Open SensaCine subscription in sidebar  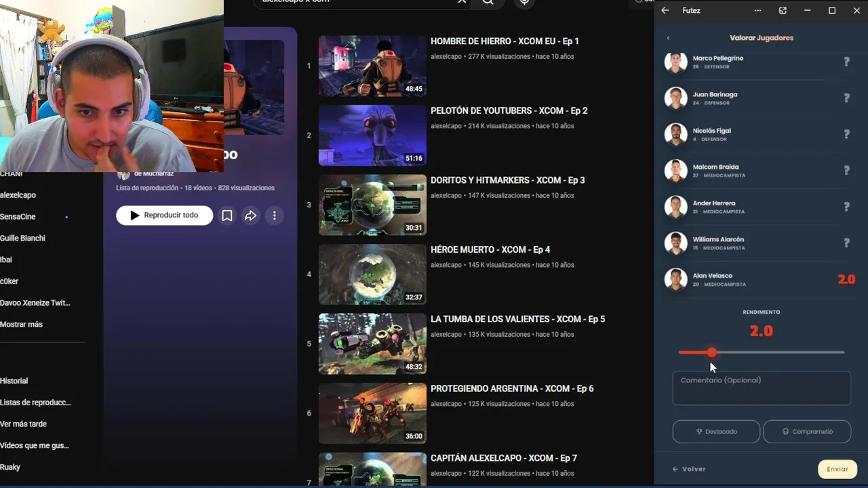click(x=18, y=217)
